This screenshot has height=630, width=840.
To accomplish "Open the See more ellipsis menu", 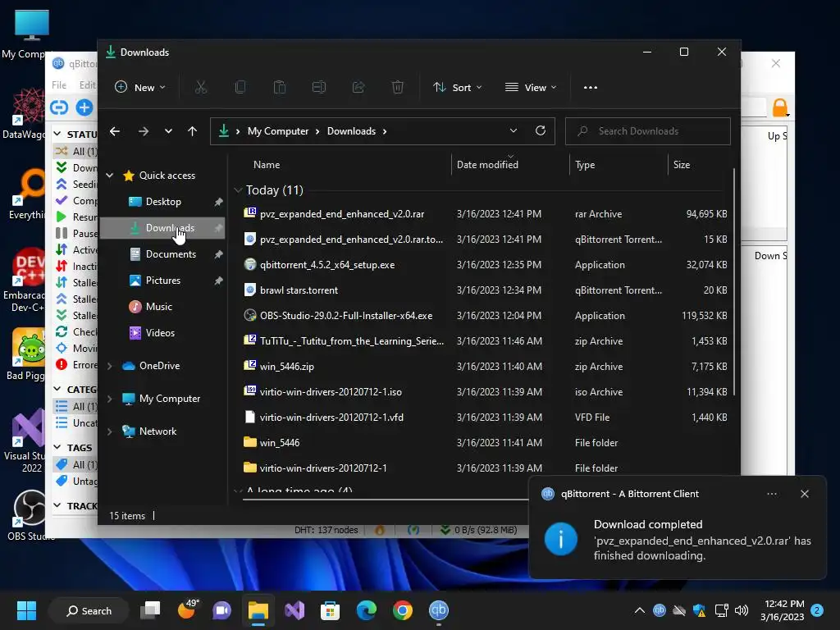I will (x=591, y=87).
